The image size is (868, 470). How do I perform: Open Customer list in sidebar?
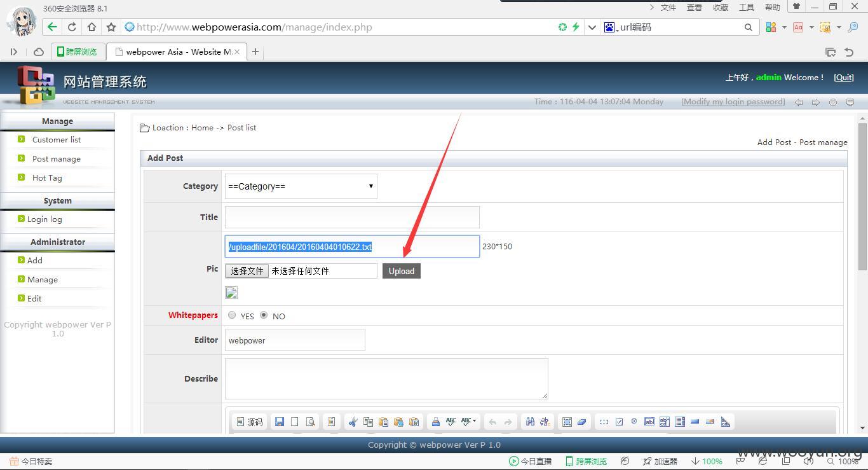[x=57, y=140]
